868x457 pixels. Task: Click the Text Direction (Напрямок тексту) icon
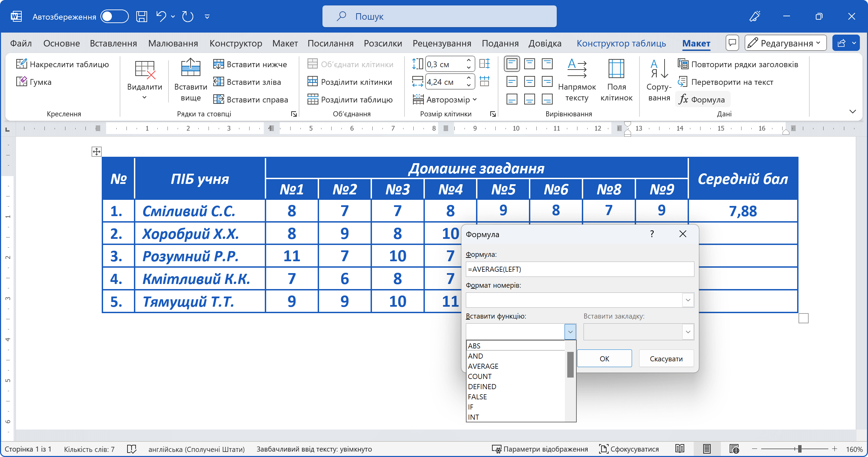pos(577,68)
